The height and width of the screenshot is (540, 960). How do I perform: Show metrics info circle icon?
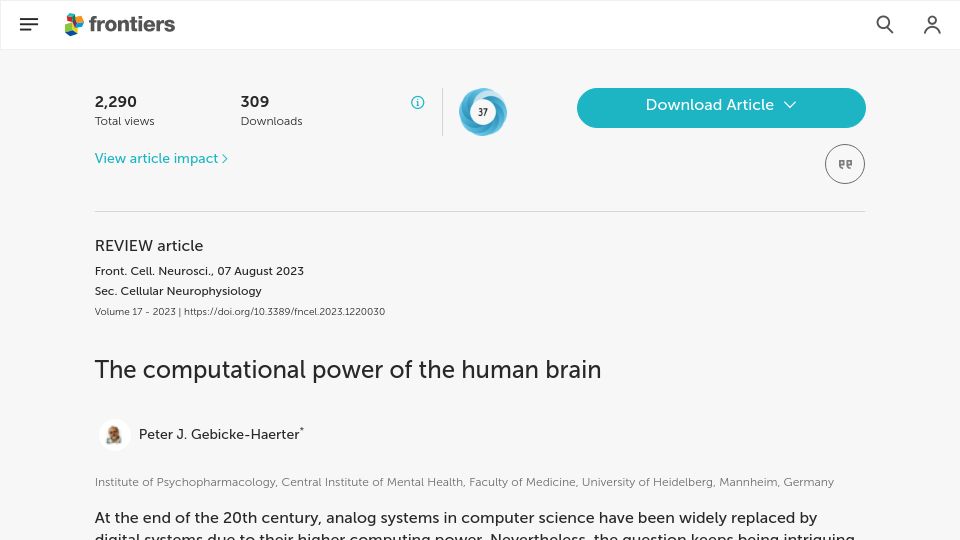click(418, 102)
